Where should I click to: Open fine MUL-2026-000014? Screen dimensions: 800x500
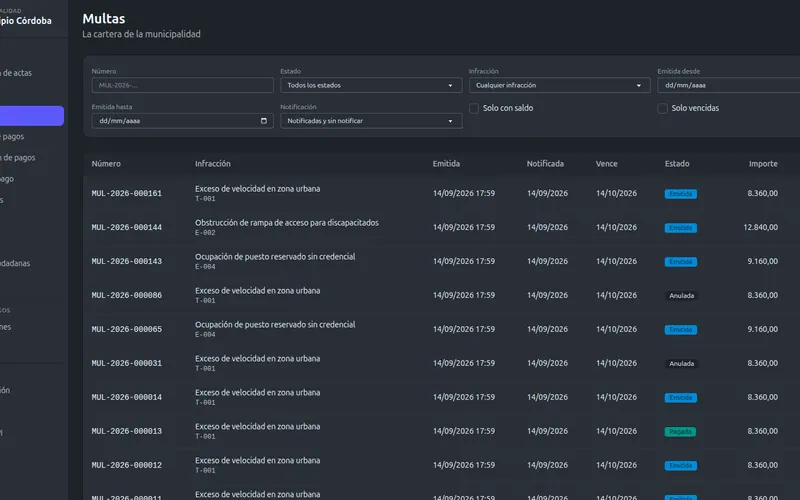pos(127,397)
